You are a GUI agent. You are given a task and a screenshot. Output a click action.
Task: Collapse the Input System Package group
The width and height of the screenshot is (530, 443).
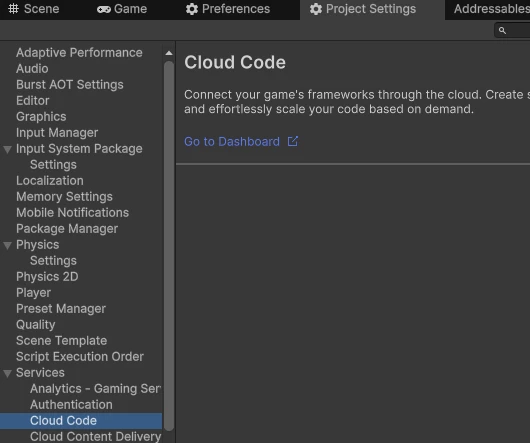point(7,149)
